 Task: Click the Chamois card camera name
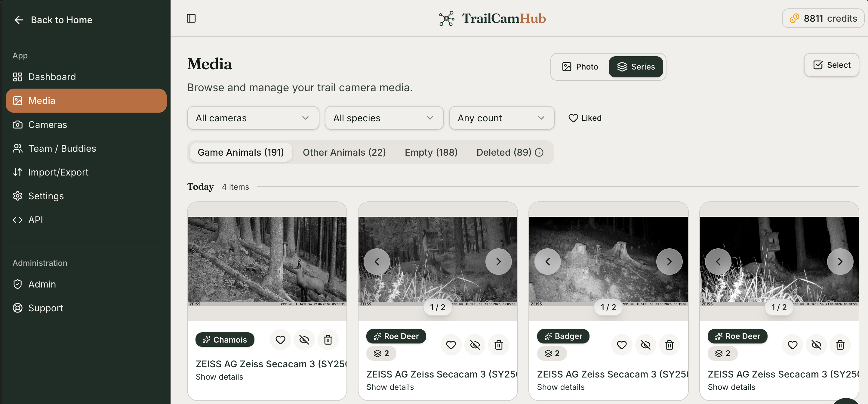[x=271, y=364]
